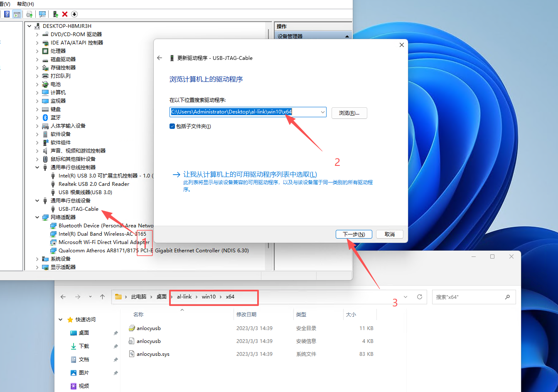Refresh the File Explorer address bar
558x392 pixels.
[x=420, y=297]
